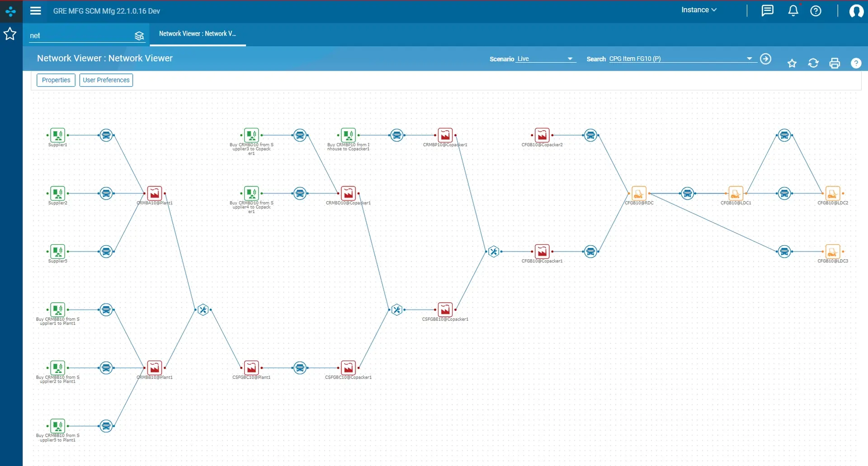Select the CFGB10@Copacker1 node
Viewport: 868px width, 466px height.
pyautogui.click(x=542, y=252)
